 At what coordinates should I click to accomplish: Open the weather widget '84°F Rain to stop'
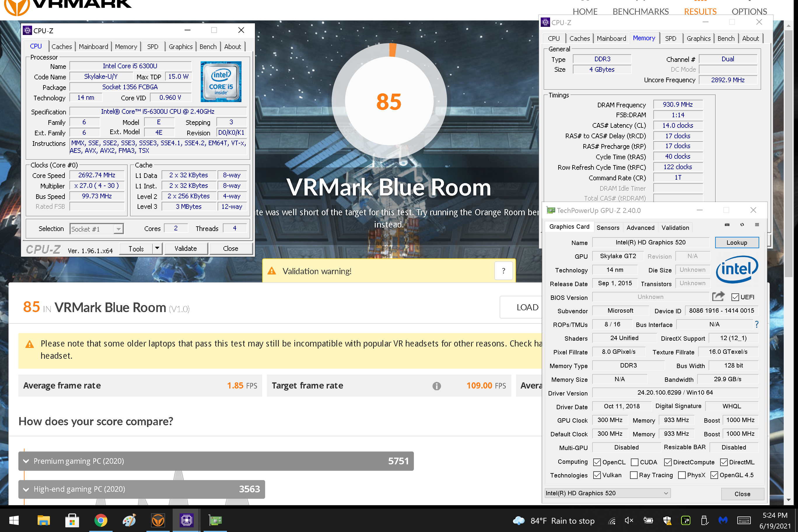[554, 521]
